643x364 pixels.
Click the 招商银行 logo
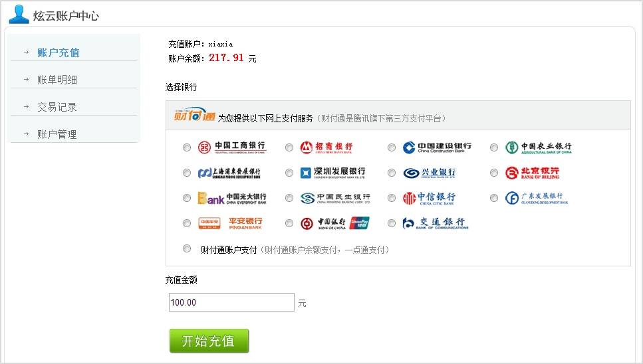[x=326, y=147]
